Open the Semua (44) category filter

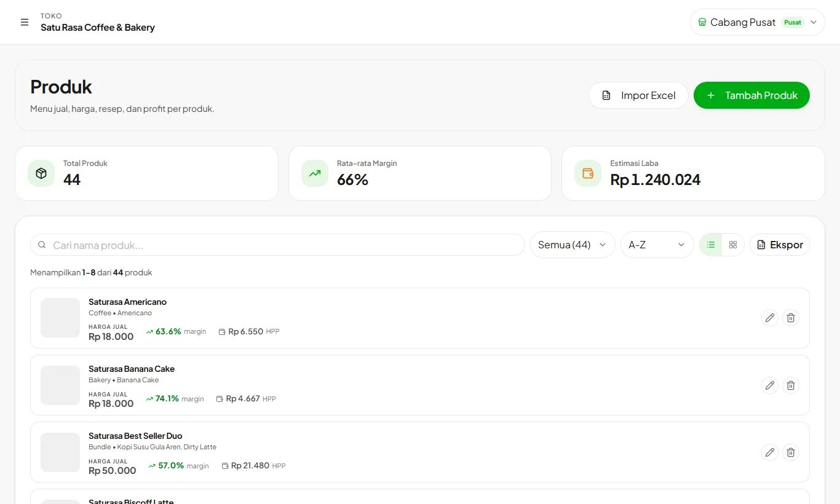[573, 245]
